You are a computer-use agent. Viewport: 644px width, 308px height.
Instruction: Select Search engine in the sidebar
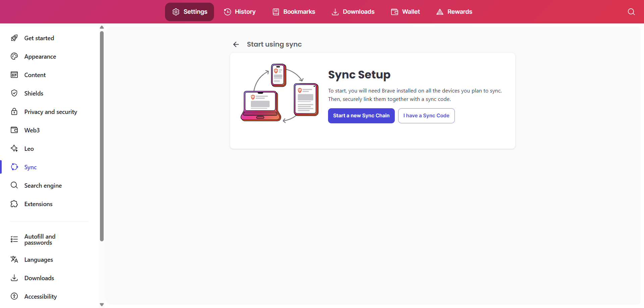[43, 186]
